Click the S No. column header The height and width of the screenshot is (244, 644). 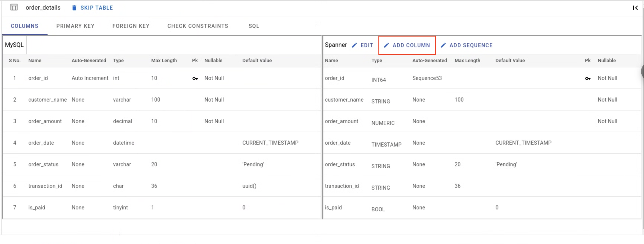15,60
